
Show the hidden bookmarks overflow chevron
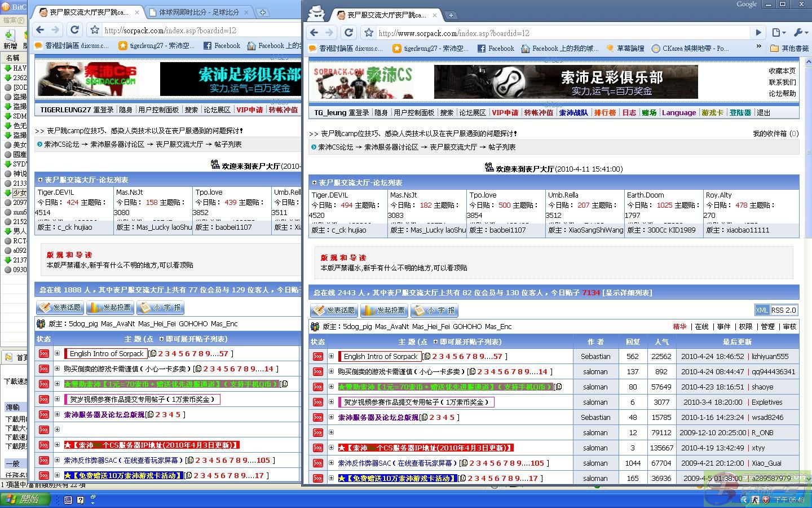tap(758, 47)
